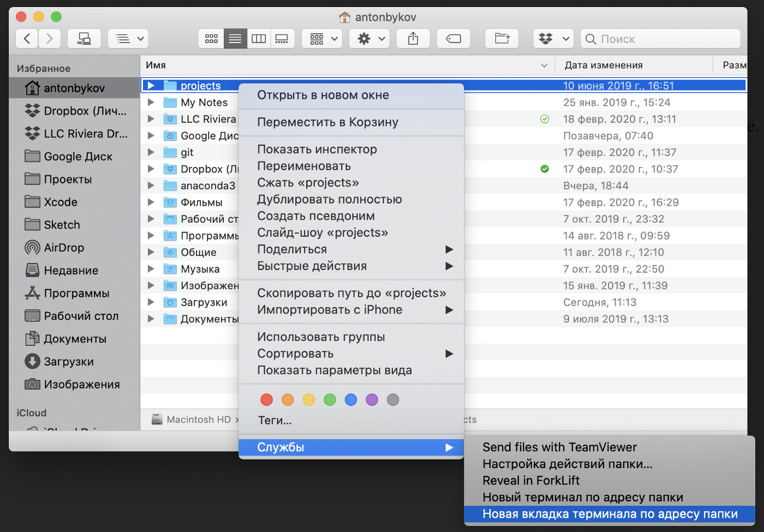Screen dimensions: 764x532
Task: Expand the git folder disclosure triangle
Action: pyautogui.click(x=151, y=152)
